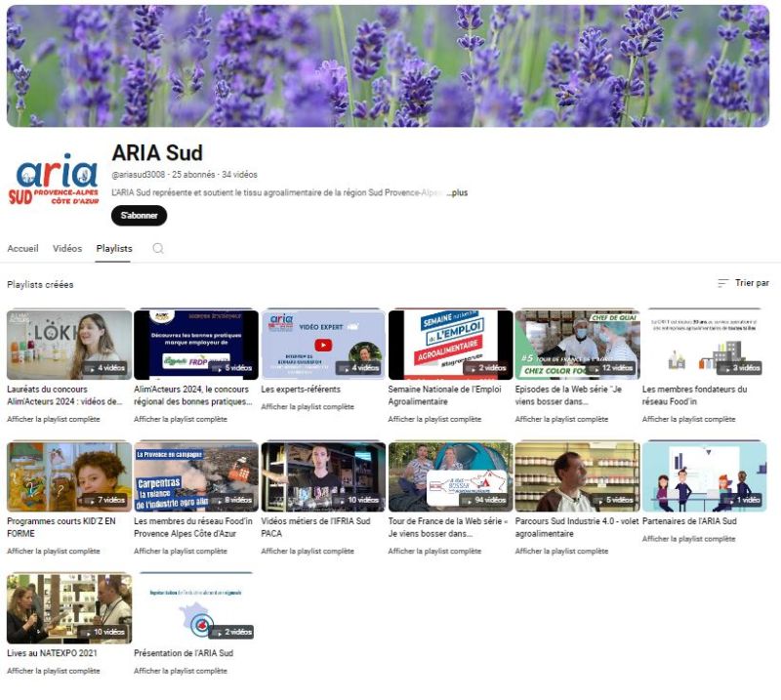This screenshot has height=700, width=781.
Task: Click the 7 vidéos playlist badge
Action: coord(105,500)
